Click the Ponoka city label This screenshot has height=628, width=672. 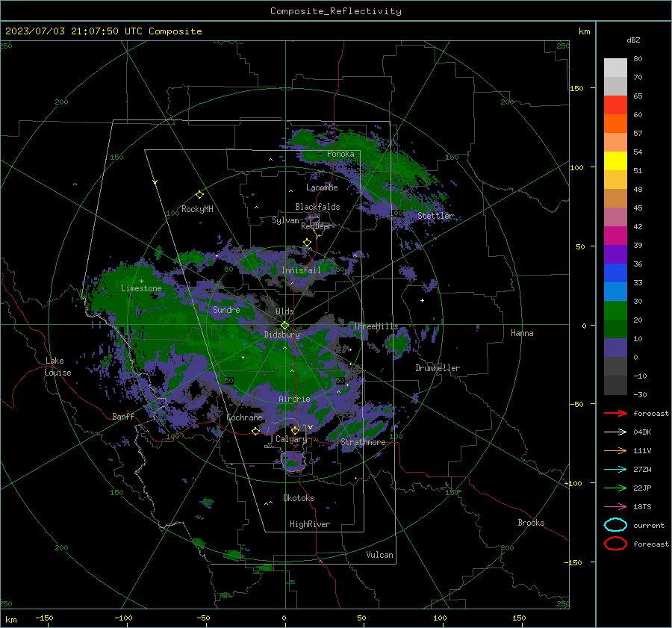pos(340,154)
